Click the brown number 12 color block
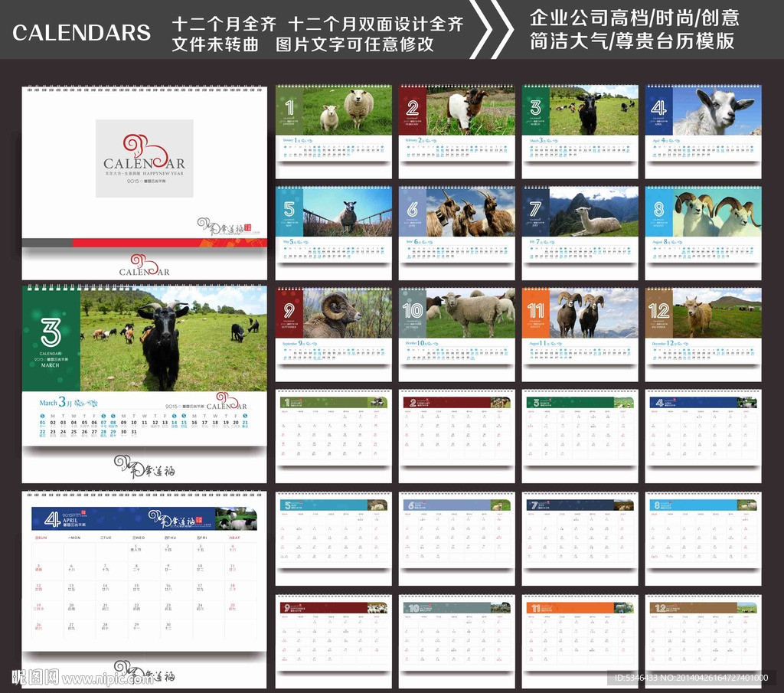 click(x=659, y=313)
